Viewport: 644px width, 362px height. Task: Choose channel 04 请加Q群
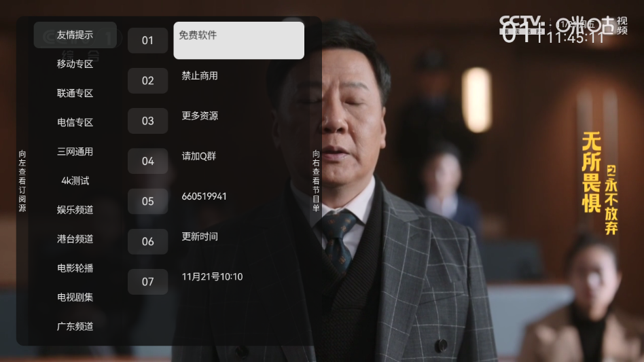pyautogui.click(x=216, y=161)
